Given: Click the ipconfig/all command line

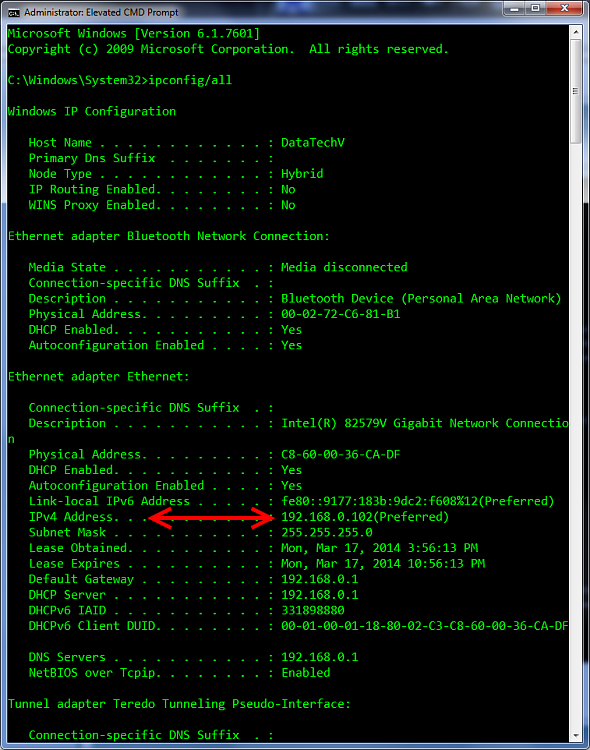Looking at the screenshot, I should coord(120,80).
